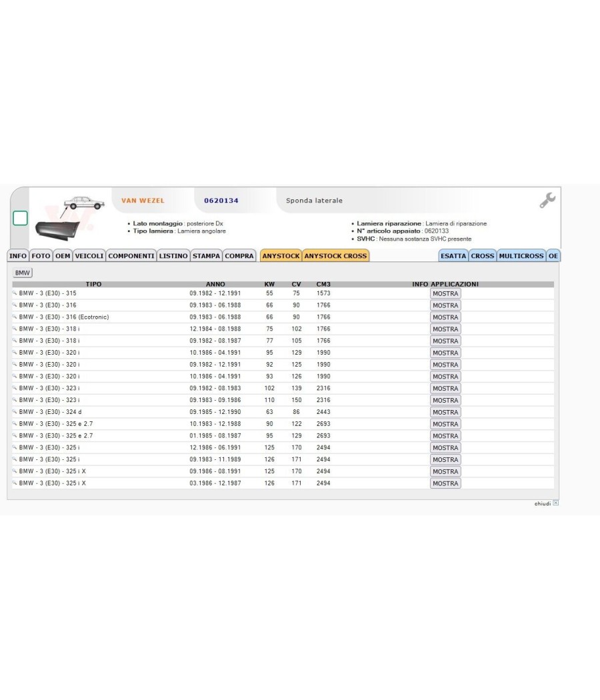Click MOSTRA for 139 CV 323 i row
Image resolution: width=600 pixels, height=700 pixels.
(445, 389)
